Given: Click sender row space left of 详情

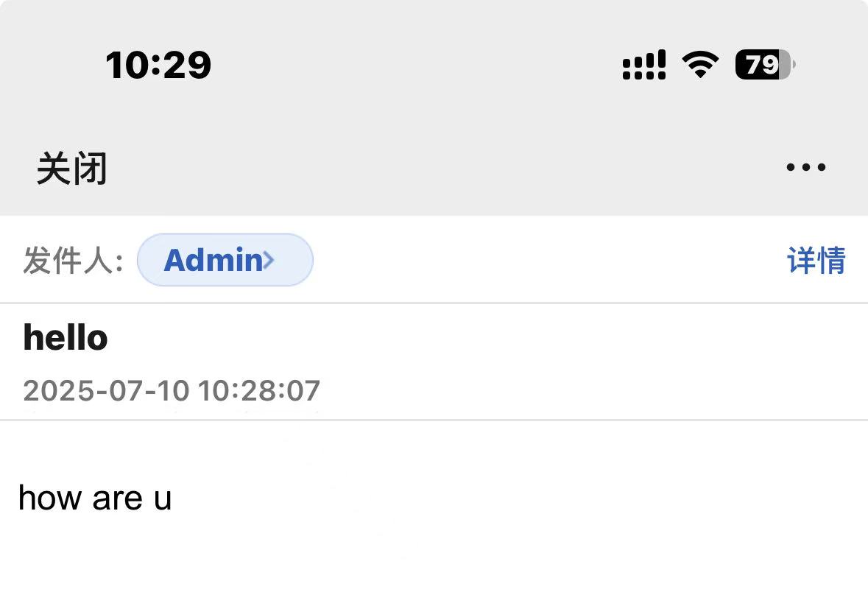Looking at the screenshot, I should [x=548, y=260].
